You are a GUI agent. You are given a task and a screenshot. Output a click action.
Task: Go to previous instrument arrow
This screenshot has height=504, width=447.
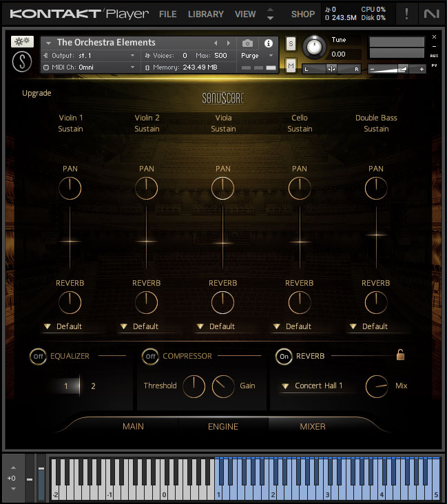click(216, 43)
